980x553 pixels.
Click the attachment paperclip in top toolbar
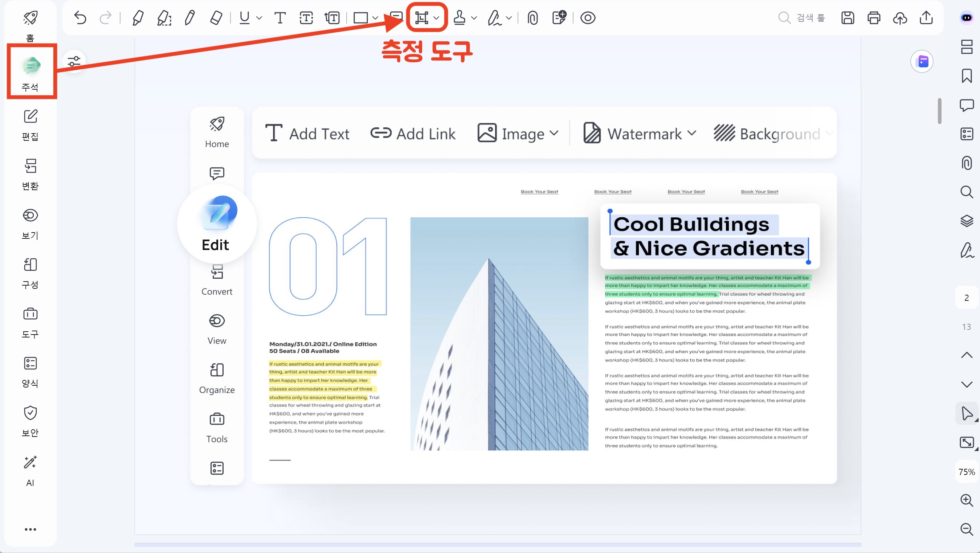click(532, 18)
